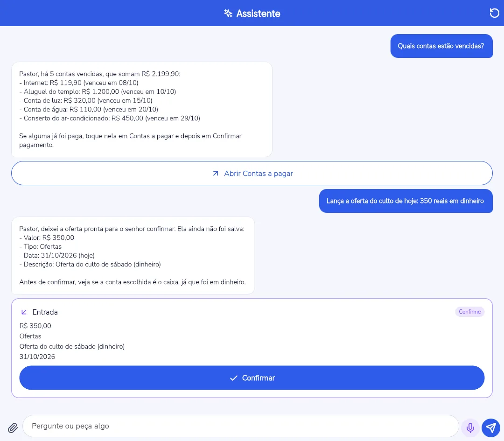This screenshot has width=504, height=441.
Task: Click the reset conversation icon in header
Action: click(x=494, y=13)
